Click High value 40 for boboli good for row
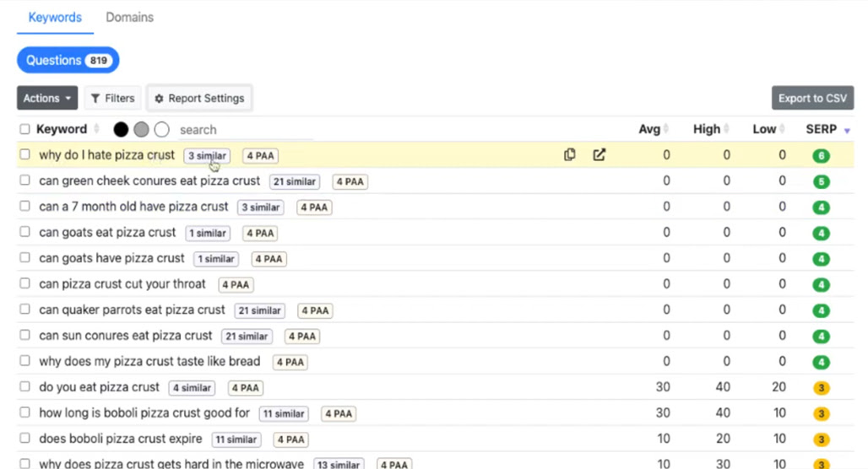The image size is (868, 469). (723, 412)
